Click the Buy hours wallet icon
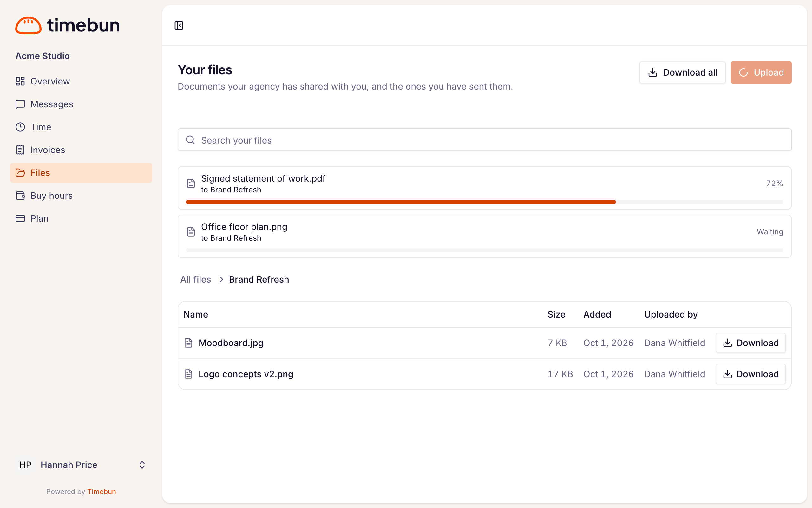 (21, 196)
